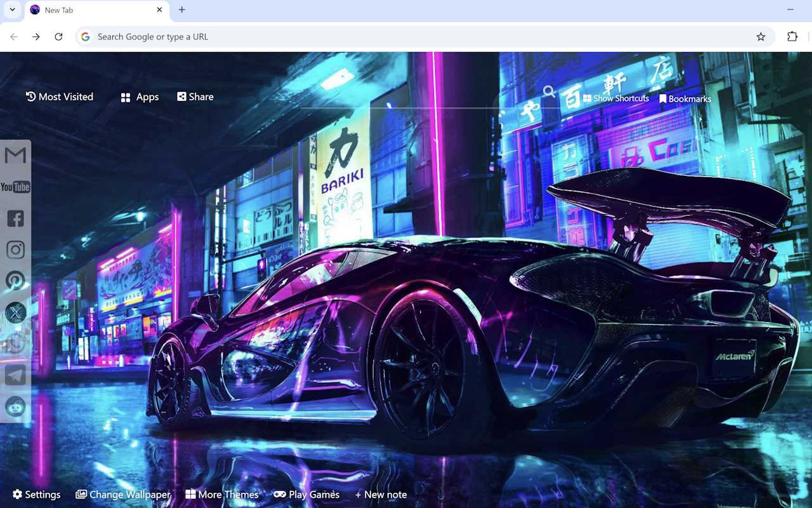Screen dimensions: 812x508
Task: Bookmark this tab with the star icon
Action: pyautogui.click(x=761, y=37)
